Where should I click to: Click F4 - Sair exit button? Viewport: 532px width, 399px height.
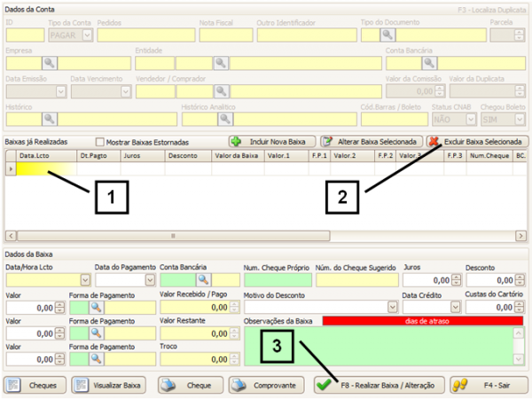[488, 386]
